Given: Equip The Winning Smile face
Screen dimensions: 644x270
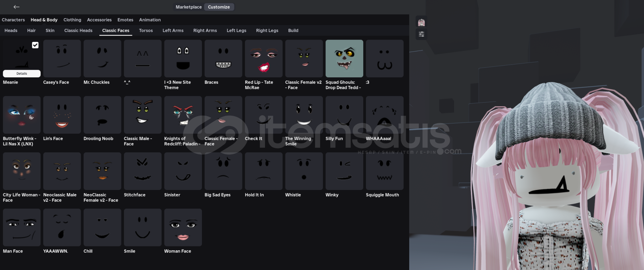Looking at the screenshot, I should 304,115.
